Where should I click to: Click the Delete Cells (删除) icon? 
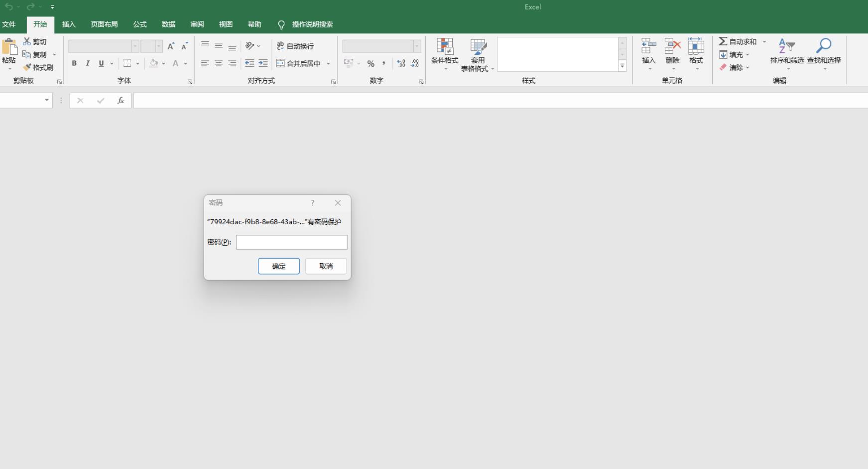click(x=672, y=51)
